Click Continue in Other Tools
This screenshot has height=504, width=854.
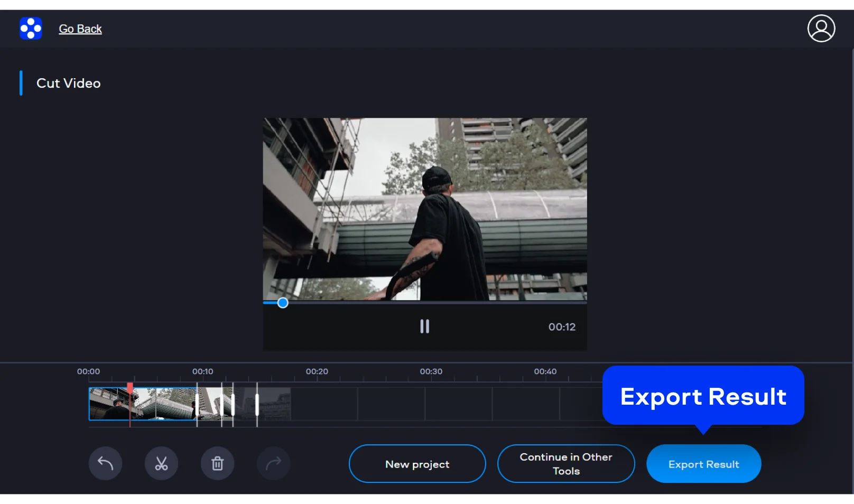click(565, 464)
